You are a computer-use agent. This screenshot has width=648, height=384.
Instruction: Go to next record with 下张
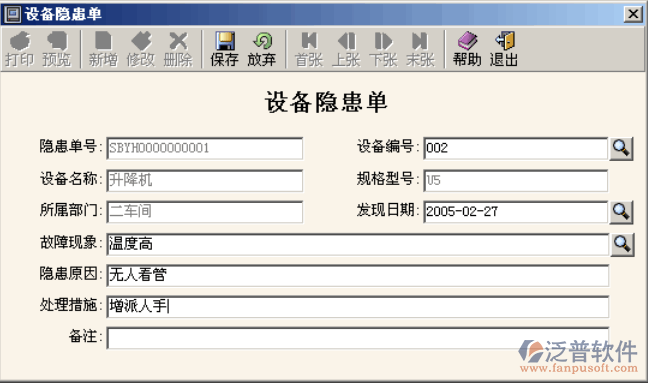coord(384,49)
